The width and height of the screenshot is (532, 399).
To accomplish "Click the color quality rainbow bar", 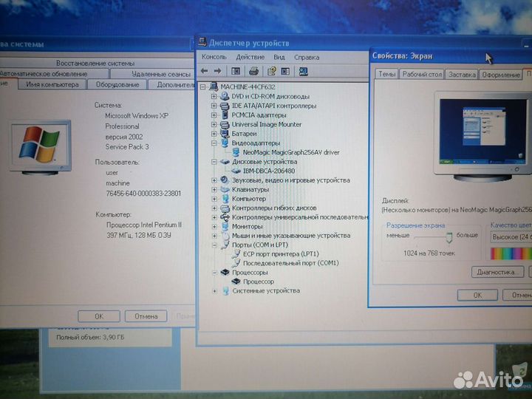I will pyautogui.click(x=511, y=253).
